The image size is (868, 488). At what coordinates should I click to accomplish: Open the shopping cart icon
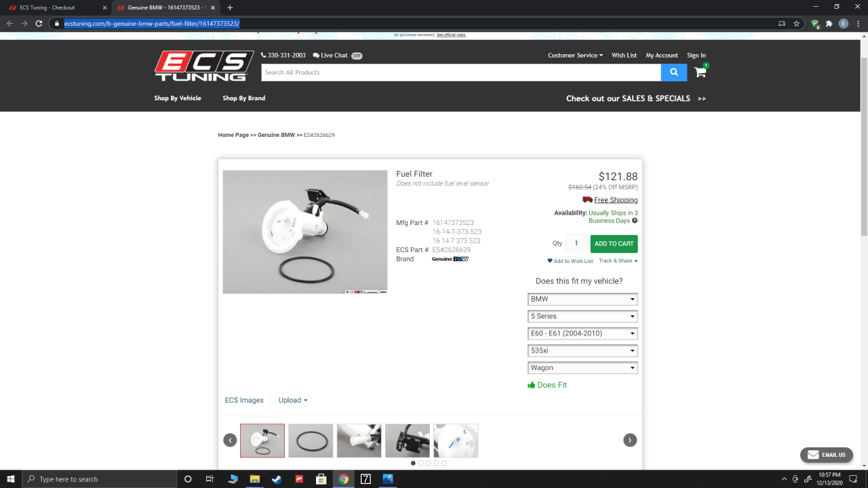click(701, 72)
